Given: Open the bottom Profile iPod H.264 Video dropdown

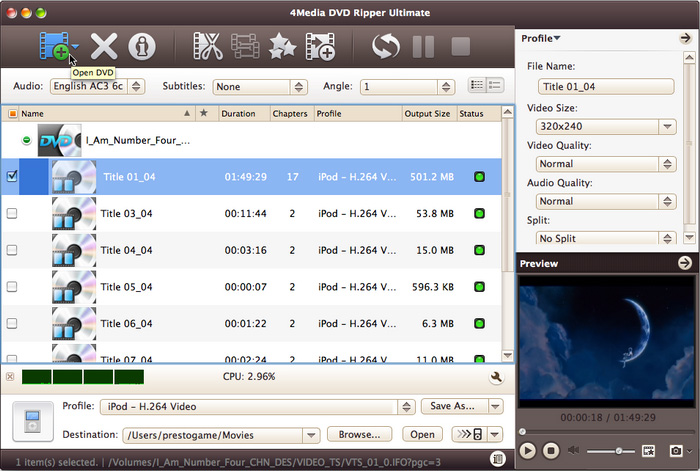Looking at the screenshot, I should pos(258,407).
